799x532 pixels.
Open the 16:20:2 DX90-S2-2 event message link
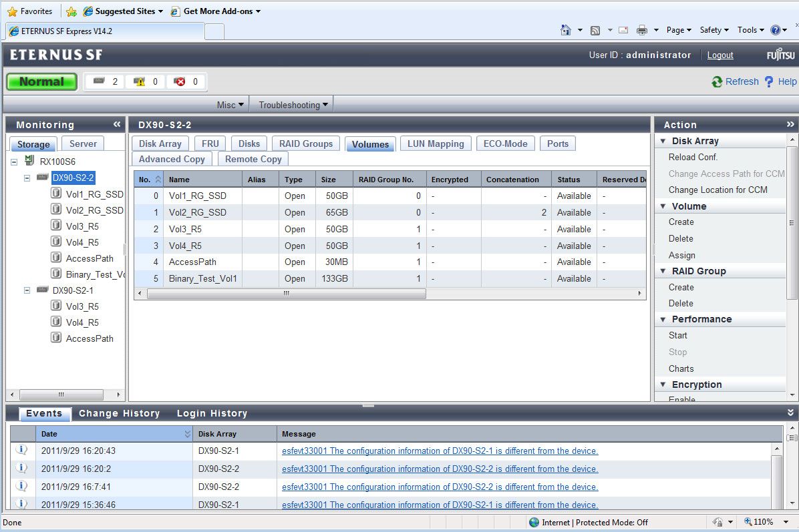click(x=440, y=469)
